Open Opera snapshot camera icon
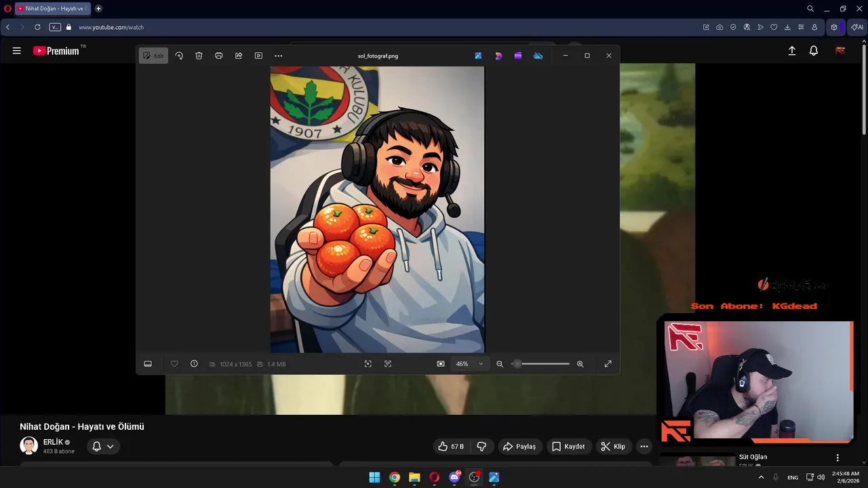Viewport: 868px width, 488px height. [719, 27]
